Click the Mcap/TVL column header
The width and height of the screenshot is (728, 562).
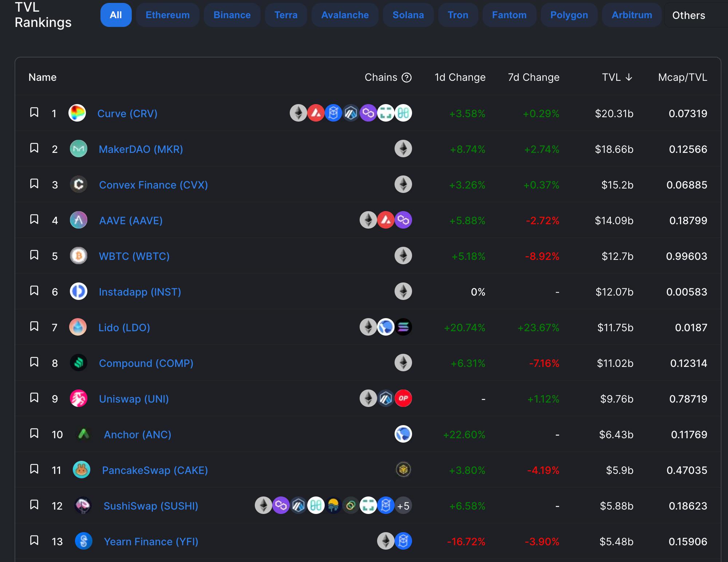[x=682, y=78]
